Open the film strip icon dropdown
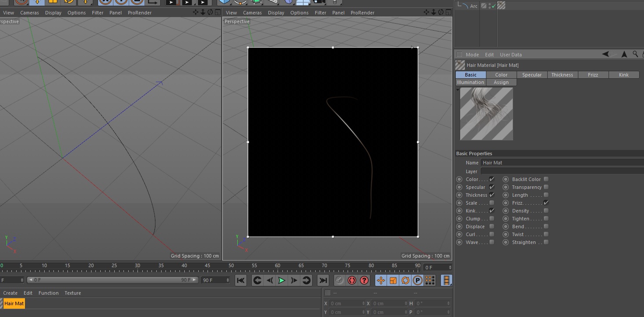Viewport: 644px width, 317px height. 446,280
